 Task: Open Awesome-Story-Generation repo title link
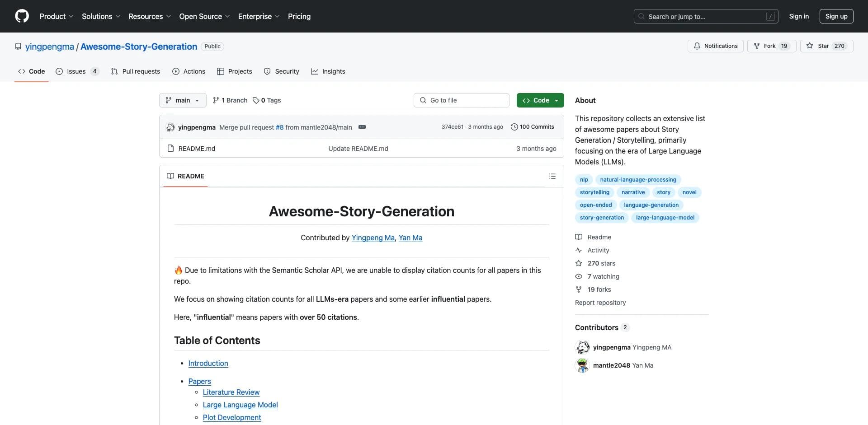(139, 47)
